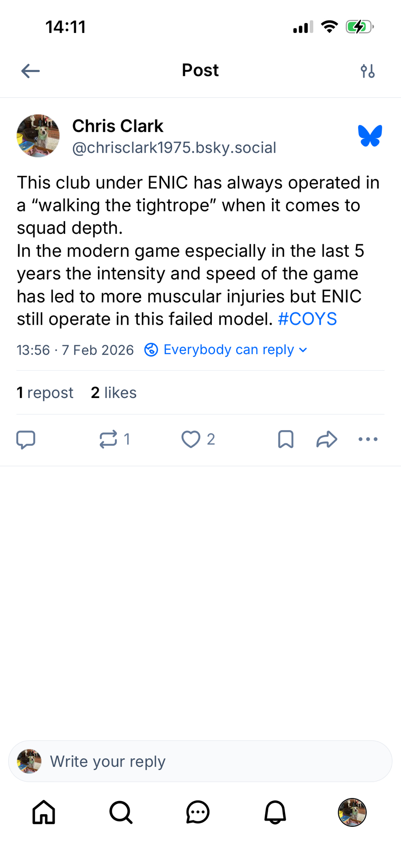The width and height of the screenshot is (401, 868).
Task: Click the reply speech bubble icon
Action: (x=26, y=439)
